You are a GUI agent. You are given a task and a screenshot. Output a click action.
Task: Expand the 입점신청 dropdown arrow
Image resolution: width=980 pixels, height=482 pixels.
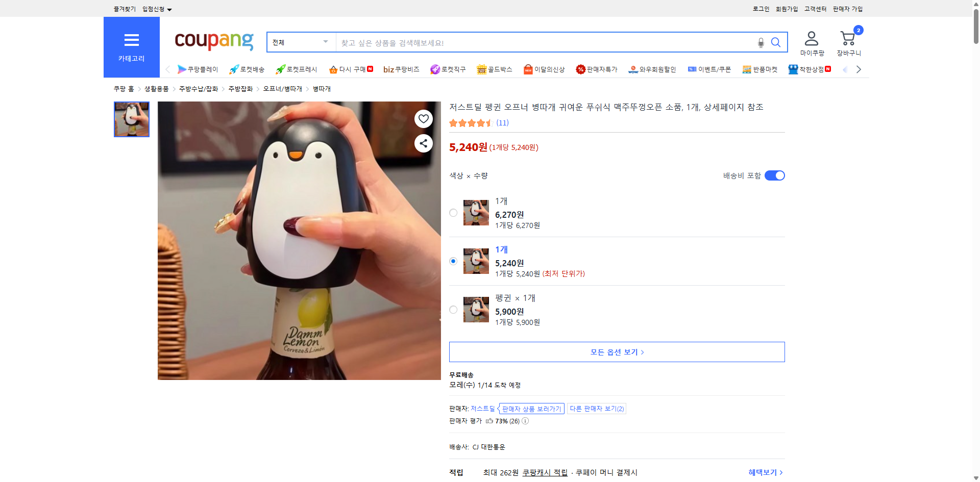[x=170, y=9]
